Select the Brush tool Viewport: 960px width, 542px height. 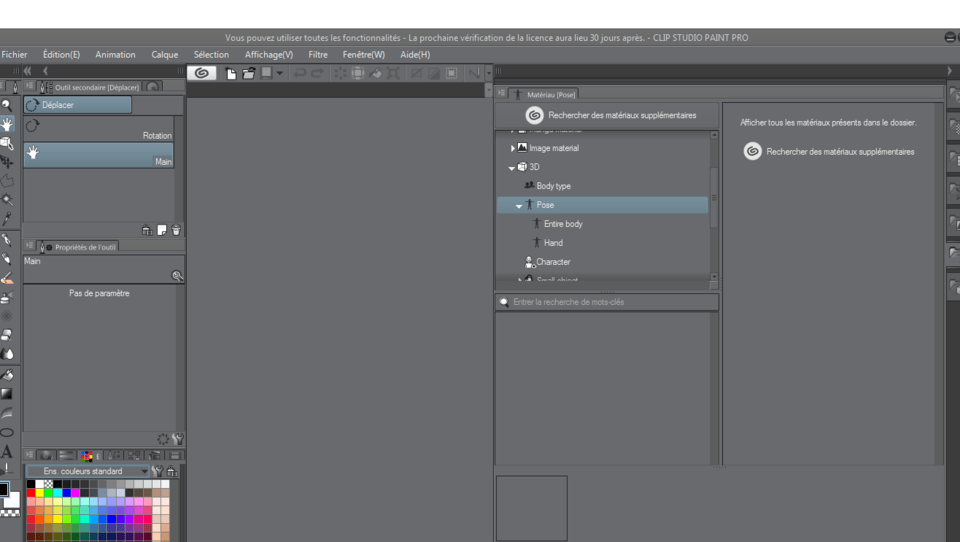(7, 278)
